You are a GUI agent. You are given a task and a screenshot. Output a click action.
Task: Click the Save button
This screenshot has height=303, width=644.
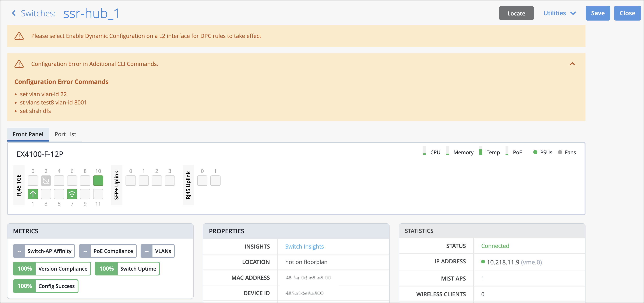(x=598, y=13)
